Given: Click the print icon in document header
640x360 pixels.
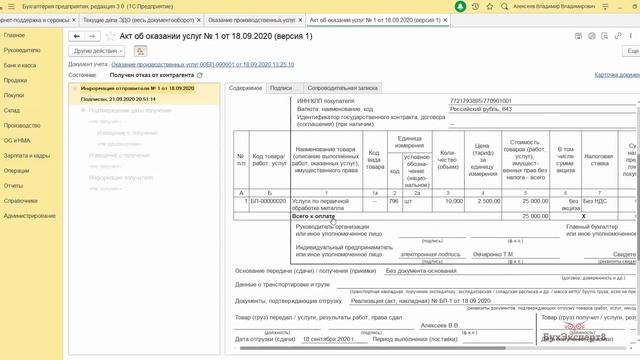Looking at the screenshot, I should click(x=592, y=36).
